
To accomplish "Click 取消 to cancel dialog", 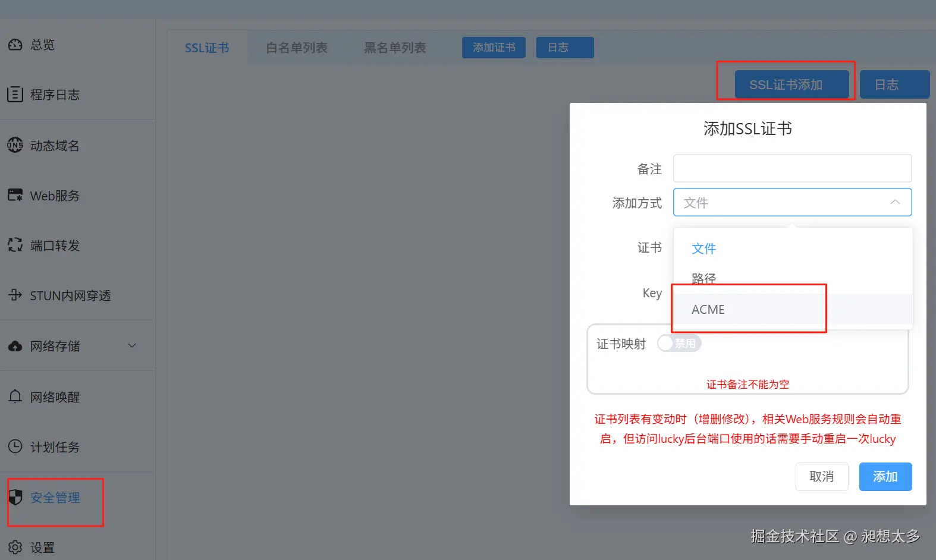I will click(822, 477).
